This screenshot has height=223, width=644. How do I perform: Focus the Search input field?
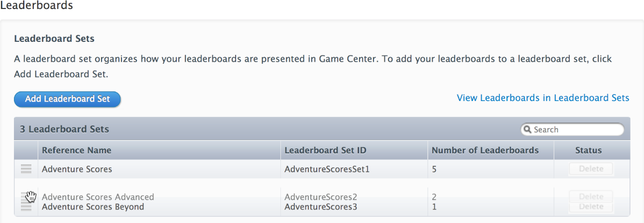click(x=575, y=129)
